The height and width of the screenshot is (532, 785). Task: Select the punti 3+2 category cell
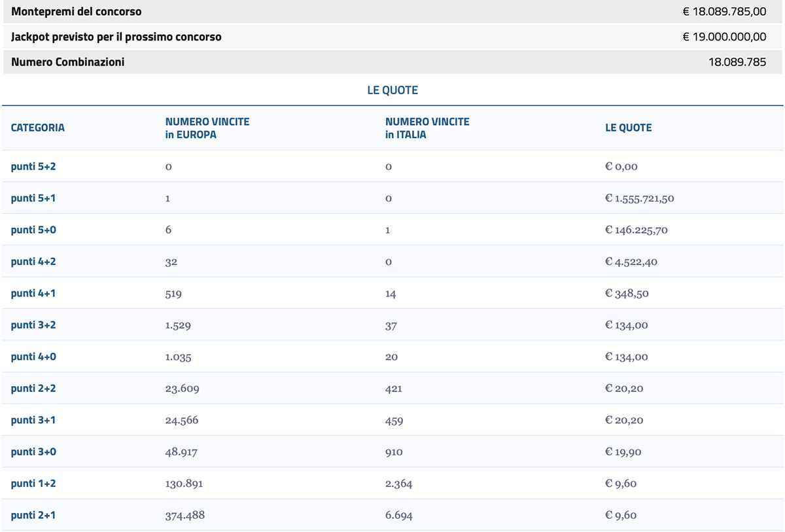pos(33,325)
